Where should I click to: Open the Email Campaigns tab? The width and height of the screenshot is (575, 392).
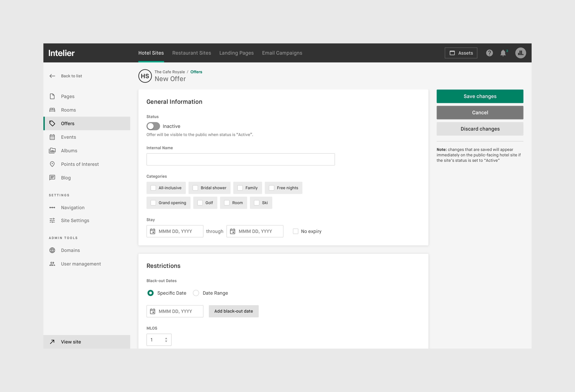pyautogui.click(x=282, y=53)
